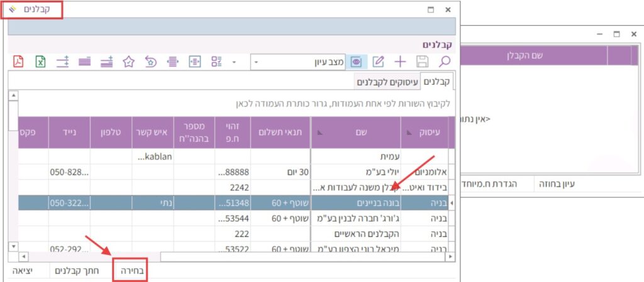
Task: Select the בונה בניינים contractor row
Action: [355, 203]
